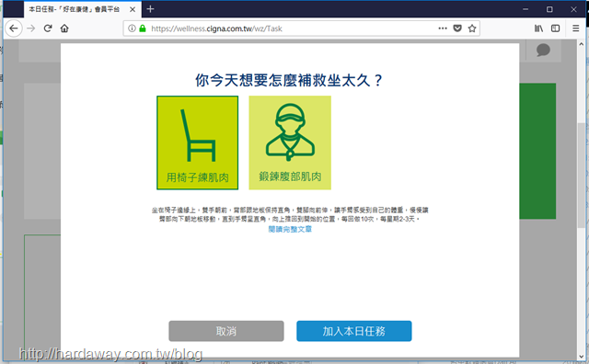Close the 本日任務 tab
Image resolution: width=589 pixels, height=364 pixels.
click(x=133, y=9)
